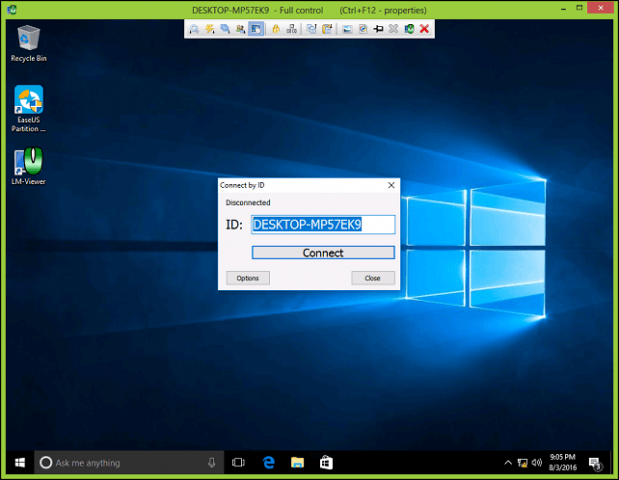Click the ID input field
The height and width of the screenshot is (480, 619).
point(323,225)
